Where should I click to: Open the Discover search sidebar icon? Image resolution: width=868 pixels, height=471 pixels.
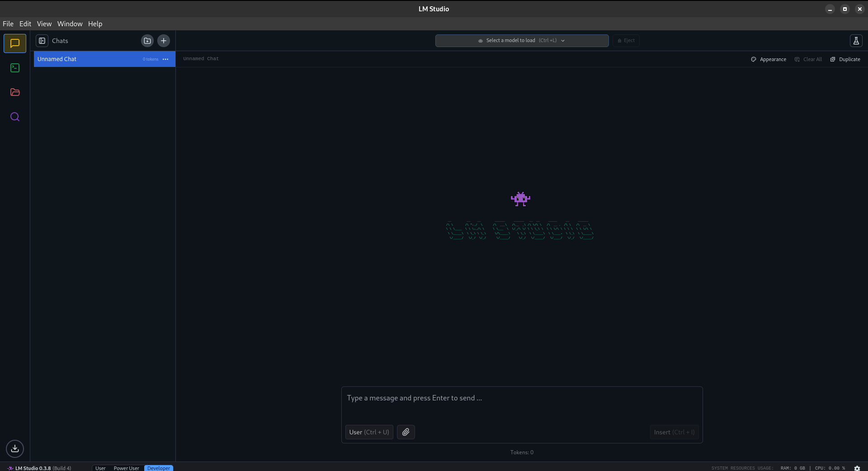(x=15, y=117)
